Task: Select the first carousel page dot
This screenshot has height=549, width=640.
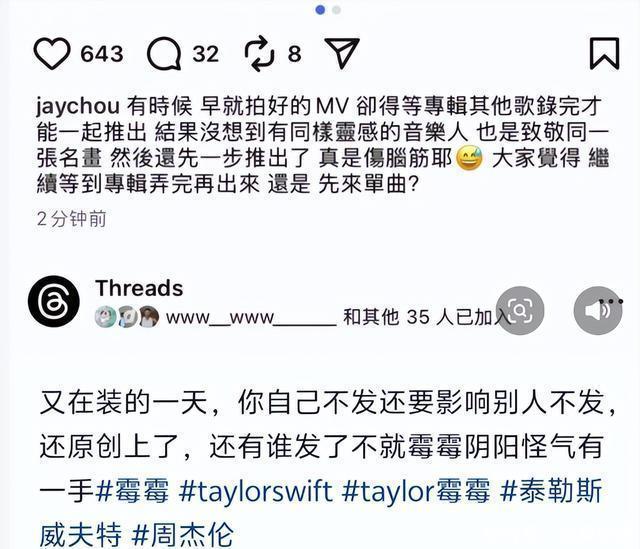Action: click(320, 10)
